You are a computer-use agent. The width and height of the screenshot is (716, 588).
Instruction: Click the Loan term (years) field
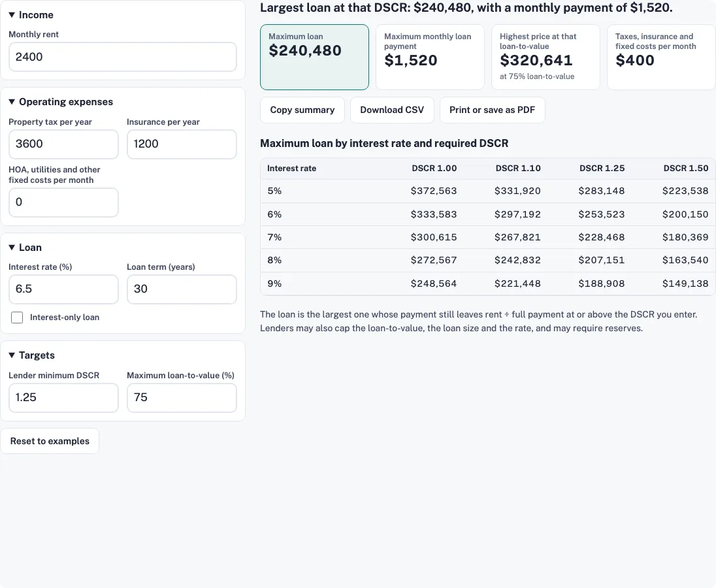pyautogui.click(x=182, y=289)
